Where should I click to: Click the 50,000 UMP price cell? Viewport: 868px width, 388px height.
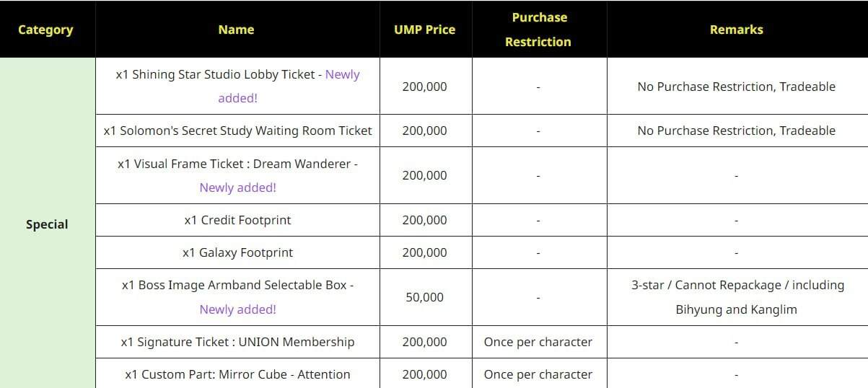(x=424, y=297)
